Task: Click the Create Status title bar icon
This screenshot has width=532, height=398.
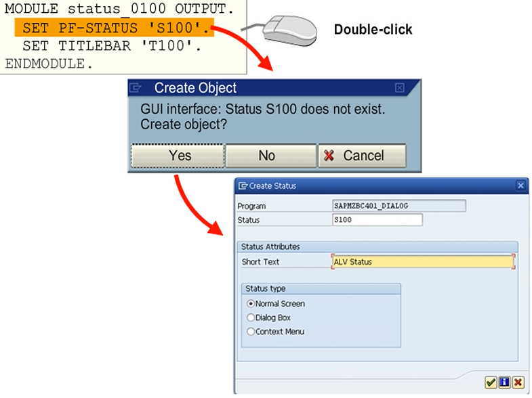Action: (x=243, y=185)
